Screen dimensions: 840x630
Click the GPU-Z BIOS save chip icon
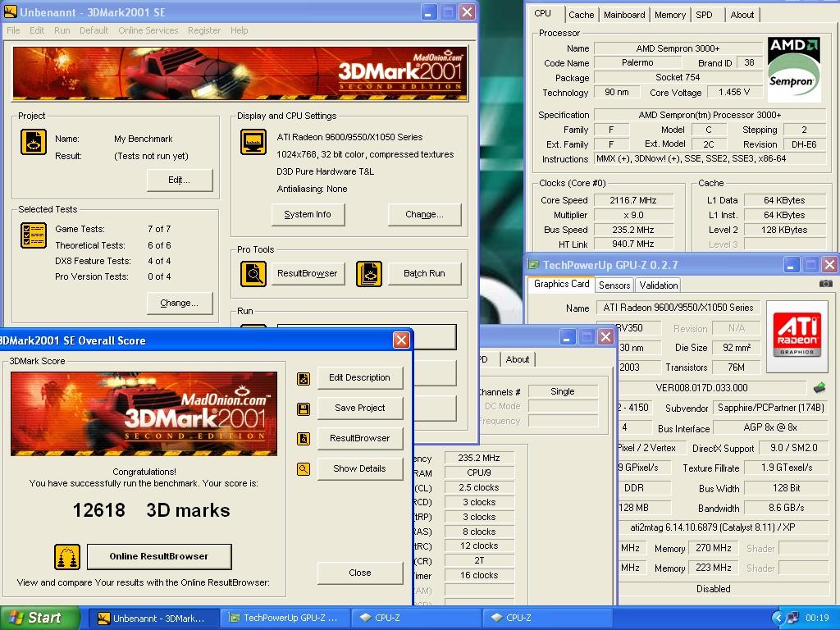(x=819, y=387)
